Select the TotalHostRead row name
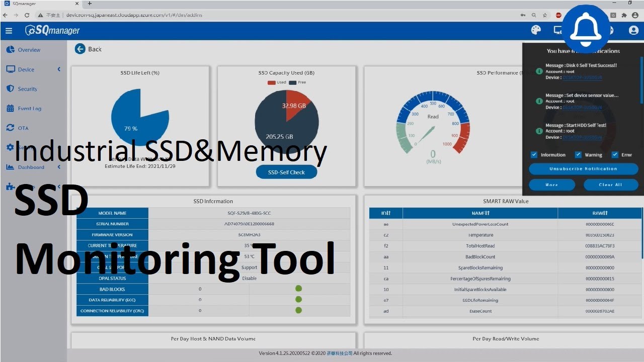 tap(480, 246)
